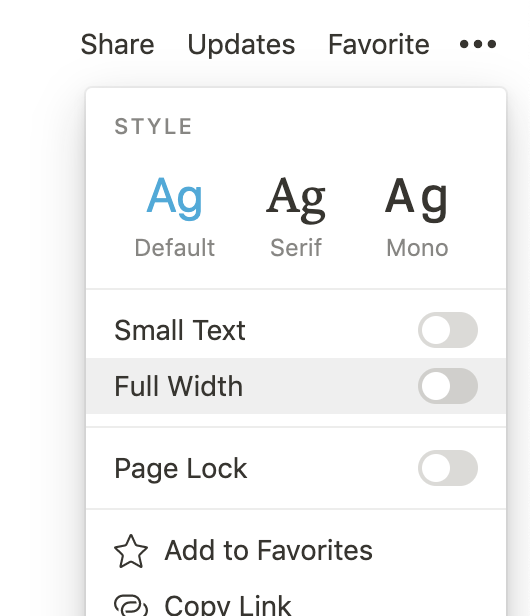
Task: Enable the Page Lock toggle
Action: [x=448, y=468]
